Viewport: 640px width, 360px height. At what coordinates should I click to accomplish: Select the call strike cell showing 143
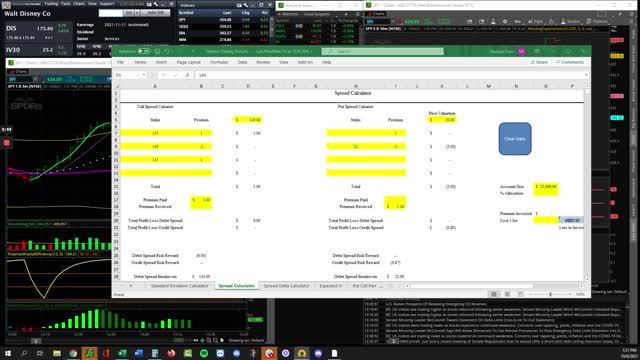(x=155, y=160)
